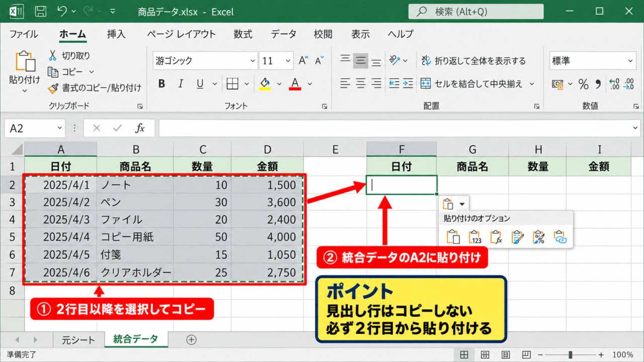Click the red Font Color A icon
The width and height of the screenshot is (644, 362).
coord(295,83)
